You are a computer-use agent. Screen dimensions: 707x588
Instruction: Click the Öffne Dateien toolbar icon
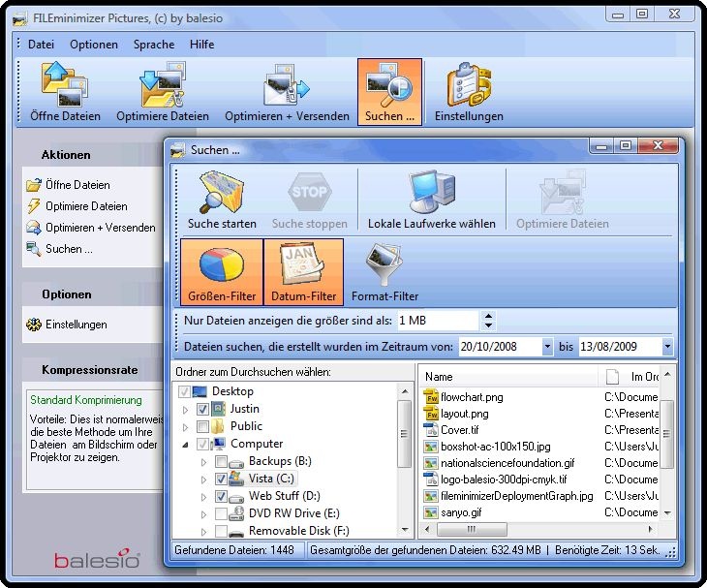coord(65,85)
